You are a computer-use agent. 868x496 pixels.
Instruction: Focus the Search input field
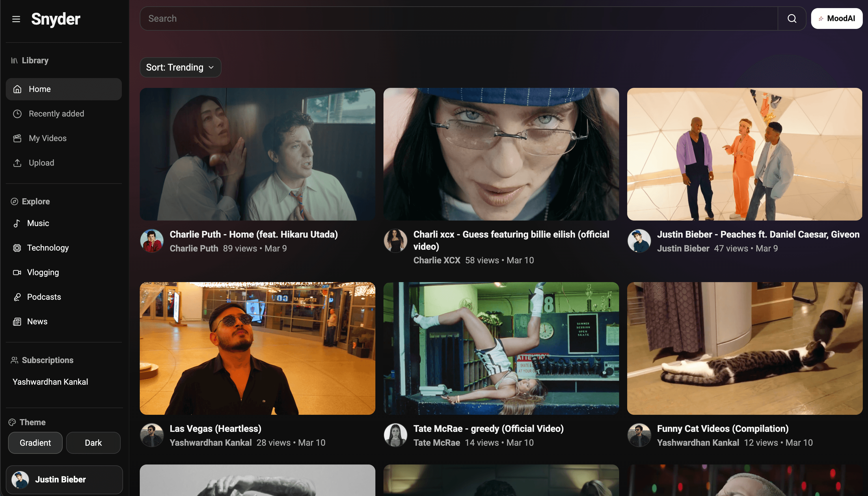coord(459,18)
